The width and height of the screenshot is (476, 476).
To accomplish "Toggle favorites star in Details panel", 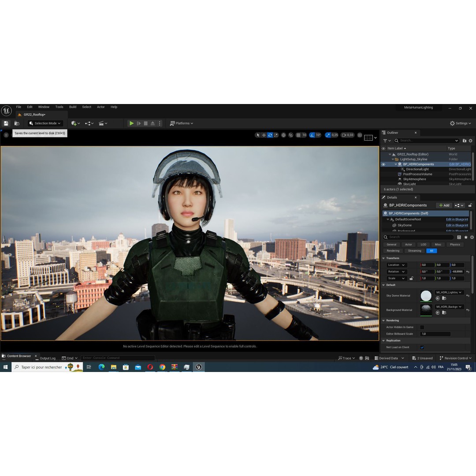I will tap(466, 237).
